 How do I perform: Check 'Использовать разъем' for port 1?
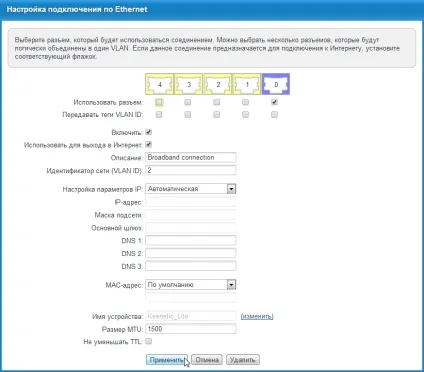tap(246, 102)
